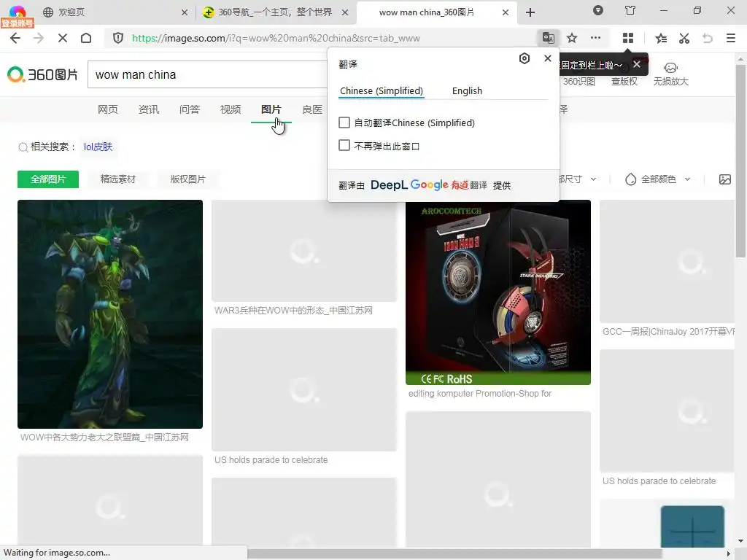Click the 精选素材 filter button
Screen dimensions: 747x560
(x=118, y=179)
